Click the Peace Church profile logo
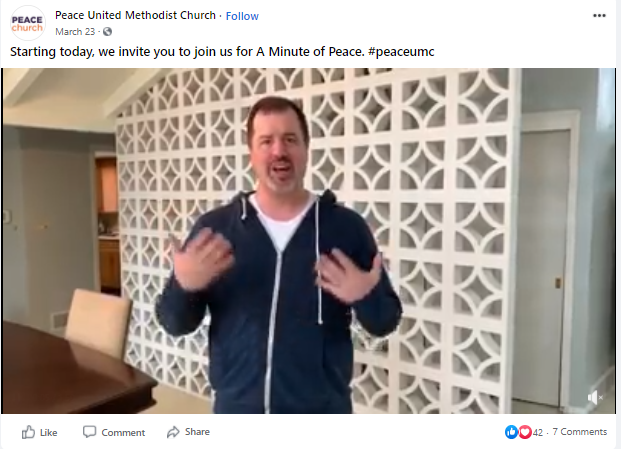The height and width of the screenshot is (449, 621). pyautogui.click(x=27, y=23)
